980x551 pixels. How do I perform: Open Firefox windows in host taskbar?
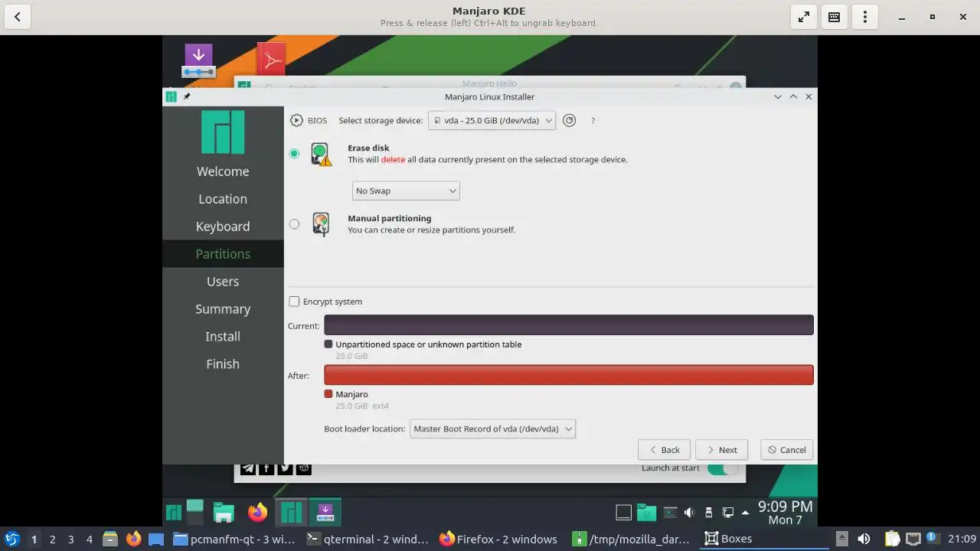(x=499, y=539)
